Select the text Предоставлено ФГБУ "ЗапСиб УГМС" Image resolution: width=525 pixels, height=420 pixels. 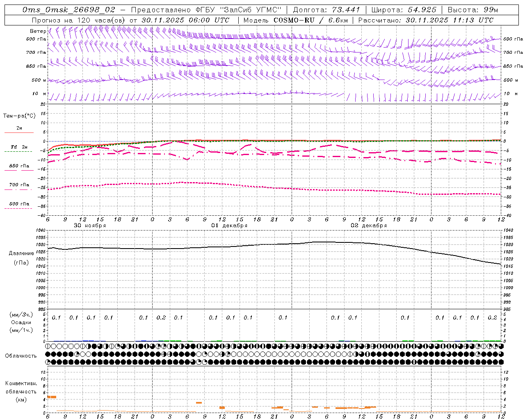pyautogui.click(x=206, y=9)
